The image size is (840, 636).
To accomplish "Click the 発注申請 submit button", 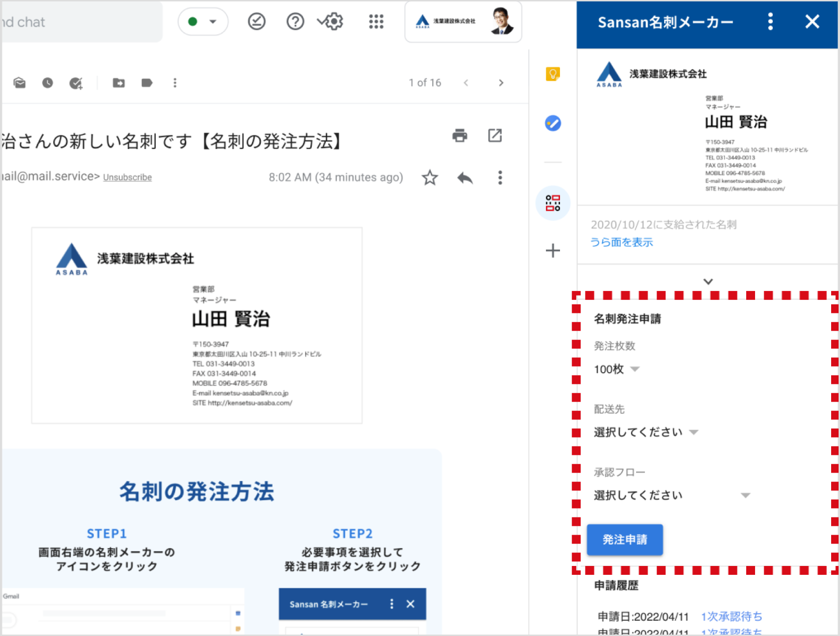I will point(625,540).
